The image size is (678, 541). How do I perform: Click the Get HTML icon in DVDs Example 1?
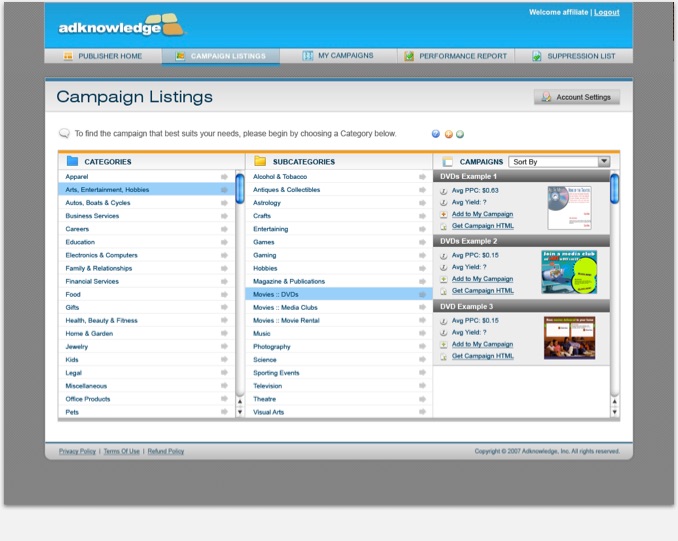click(x=443, y=227)
